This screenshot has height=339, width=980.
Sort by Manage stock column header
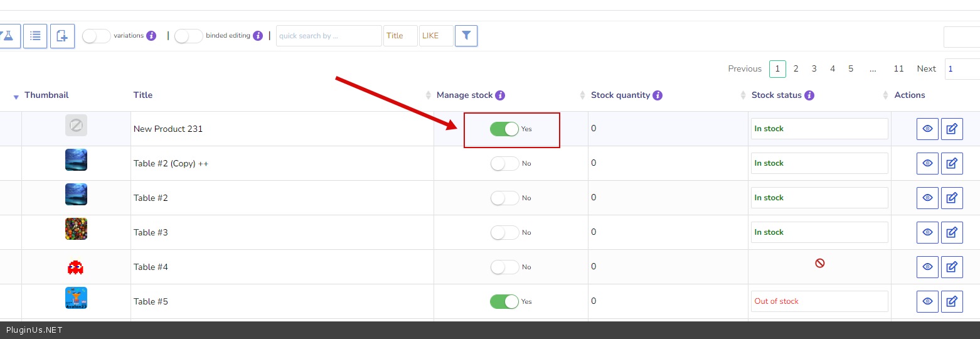464,95
